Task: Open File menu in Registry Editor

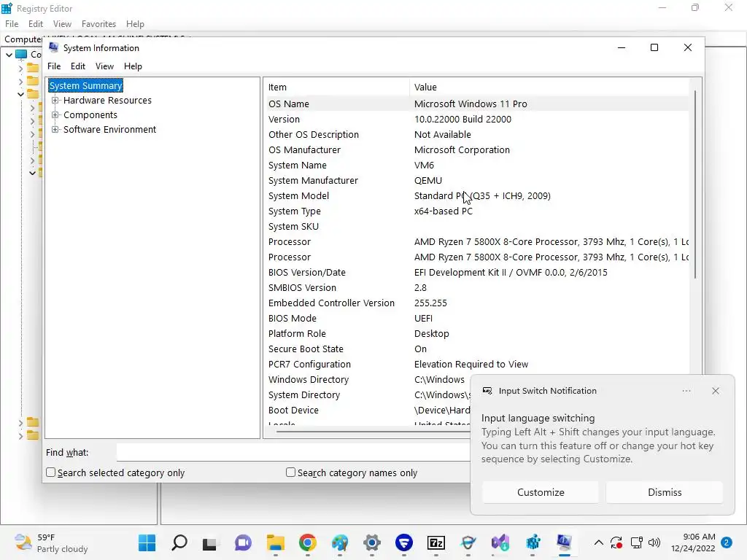Action: (12, 24)
